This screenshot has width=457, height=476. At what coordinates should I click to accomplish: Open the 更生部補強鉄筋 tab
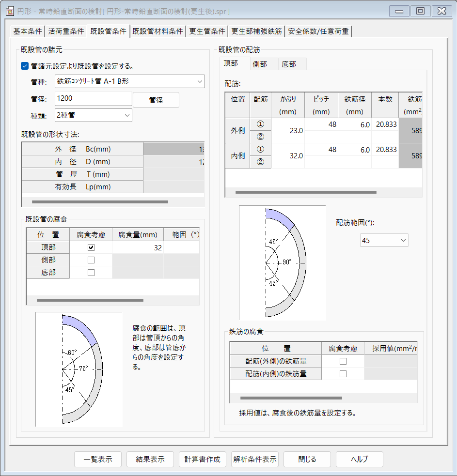[x=256, y=31]
